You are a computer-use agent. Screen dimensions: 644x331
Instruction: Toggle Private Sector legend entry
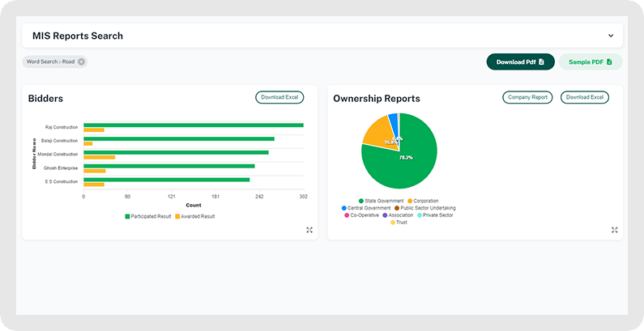point(436,215)
